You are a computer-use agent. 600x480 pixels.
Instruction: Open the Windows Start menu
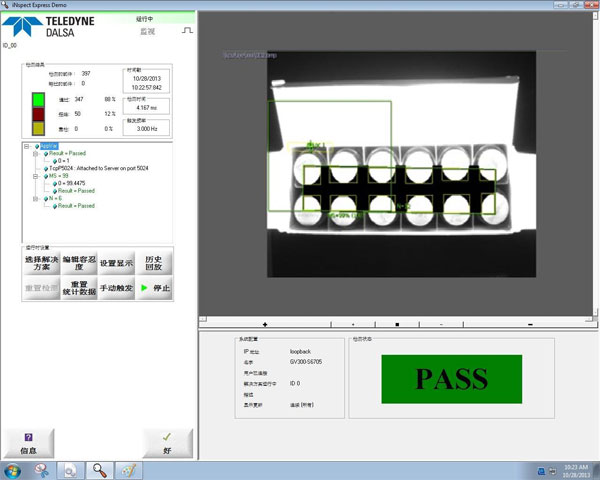click(14, 470)
